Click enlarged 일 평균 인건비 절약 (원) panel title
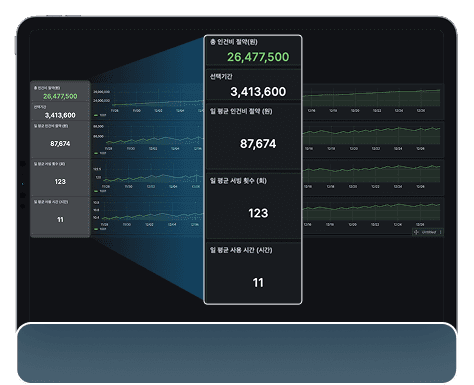Viewport: 474px width, 385px height. pos(241,111)
